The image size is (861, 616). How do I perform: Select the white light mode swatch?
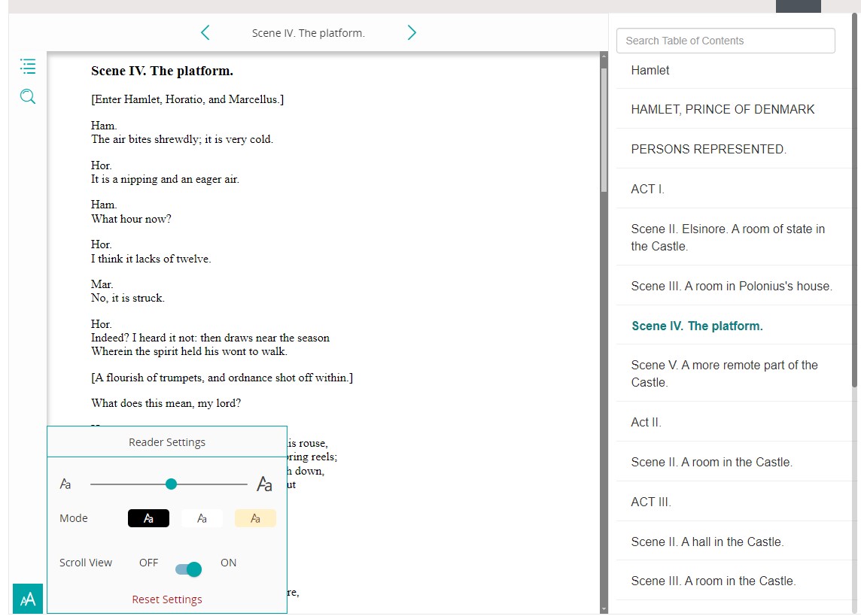tap(202, 518)
